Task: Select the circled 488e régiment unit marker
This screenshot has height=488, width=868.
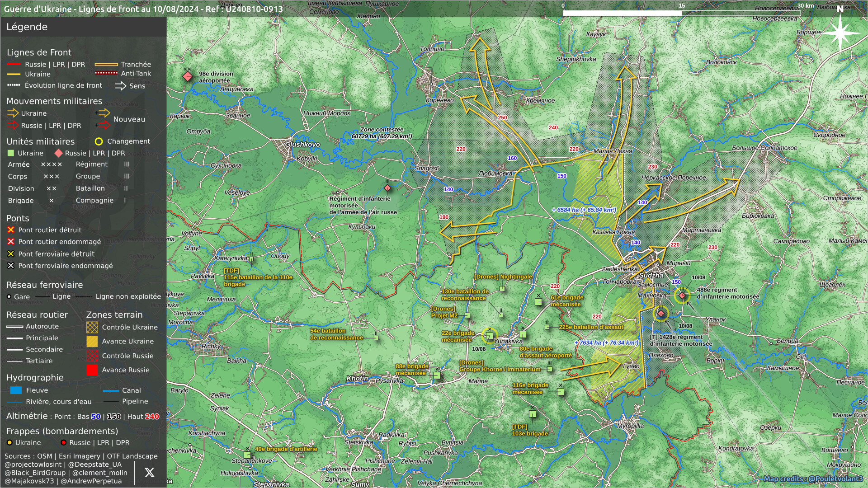Action: point(682,296)
